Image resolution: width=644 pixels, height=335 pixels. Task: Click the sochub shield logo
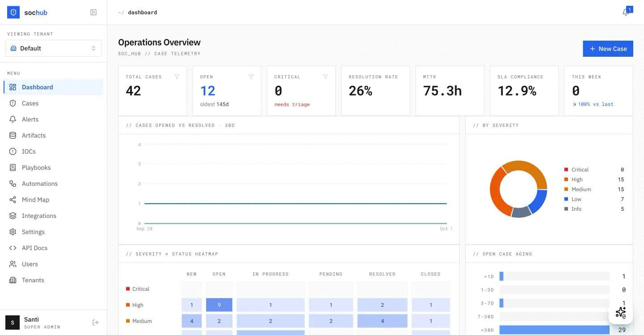coord(13,13)
